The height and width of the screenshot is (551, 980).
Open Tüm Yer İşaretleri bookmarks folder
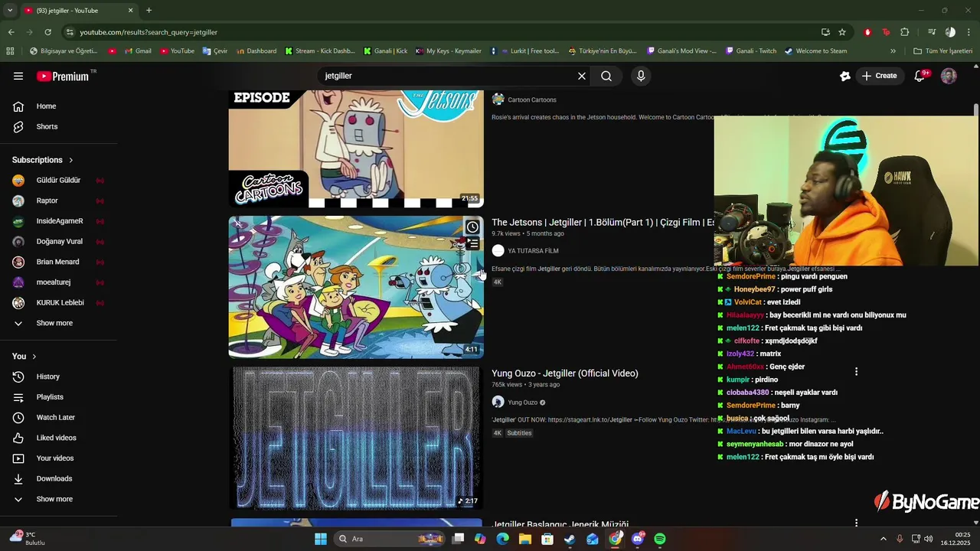pos(942,51)
